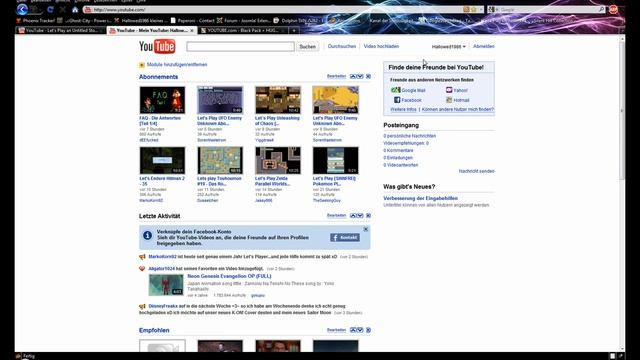Open 0 persönliche Nachrichten in Posteingang
Screen dimensions: 640x360
click(409, 136)
